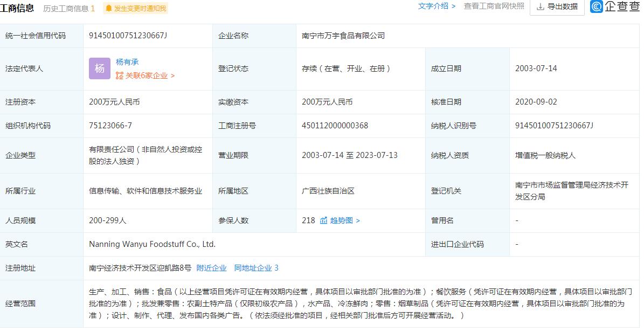Click the Qichacha logo icon

pyautogui.click(x=597, y=6)
